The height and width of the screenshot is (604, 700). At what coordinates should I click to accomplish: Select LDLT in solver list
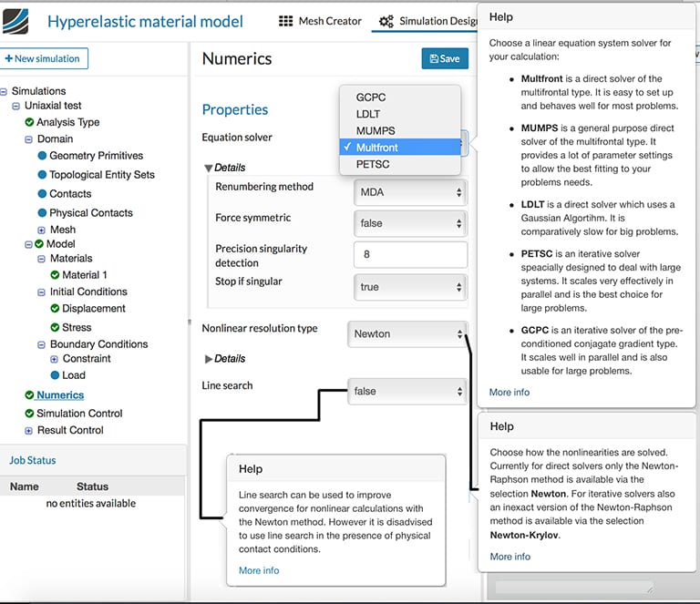pos(400,114)
